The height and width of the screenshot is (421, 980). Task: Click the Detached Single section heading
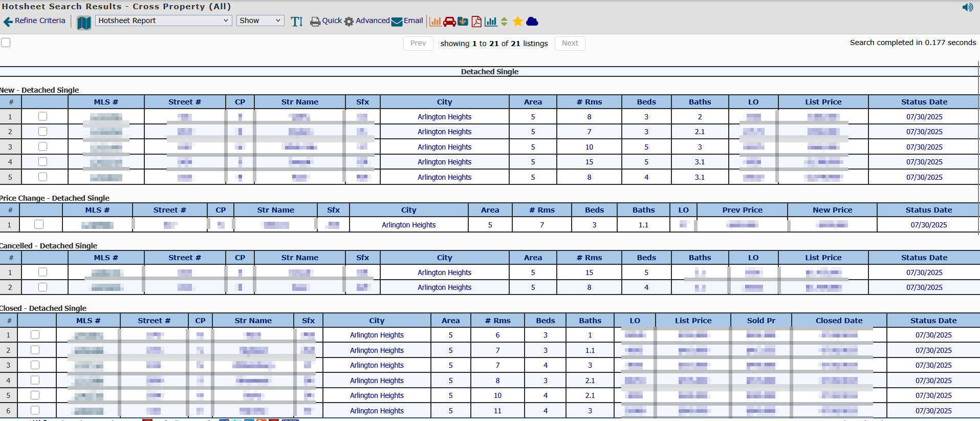pyautogui.click(x=490, y=72)
